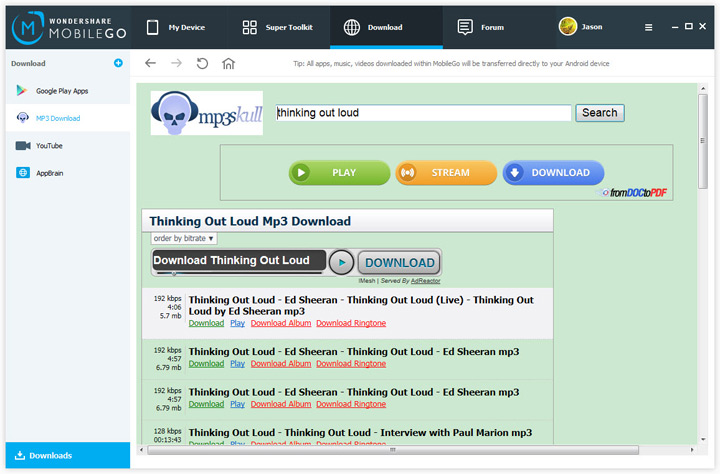Click the orange STREAM button
Screen dimensions: 720x474
[x=446, y=173]
